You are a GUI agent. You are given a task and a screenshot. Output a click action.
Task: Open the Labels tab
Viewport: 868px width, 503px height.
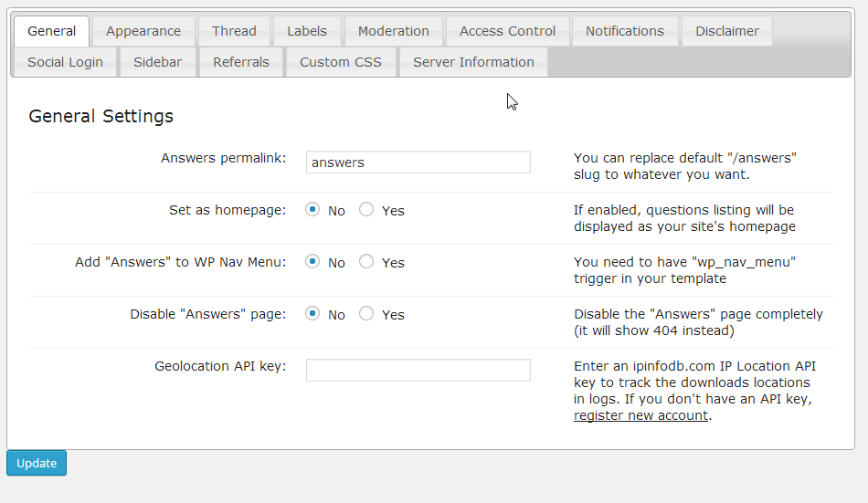click(x=306, y=31)
